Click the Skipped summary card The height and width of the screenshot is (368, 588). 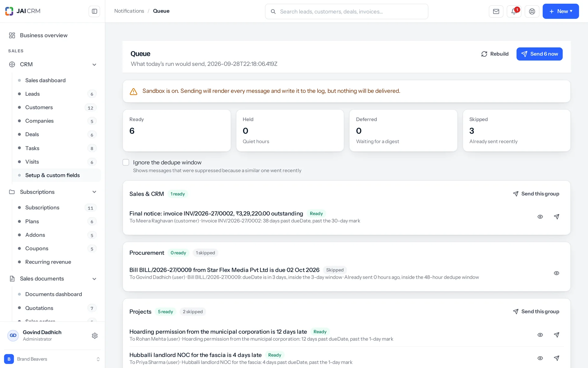[517, 130]
